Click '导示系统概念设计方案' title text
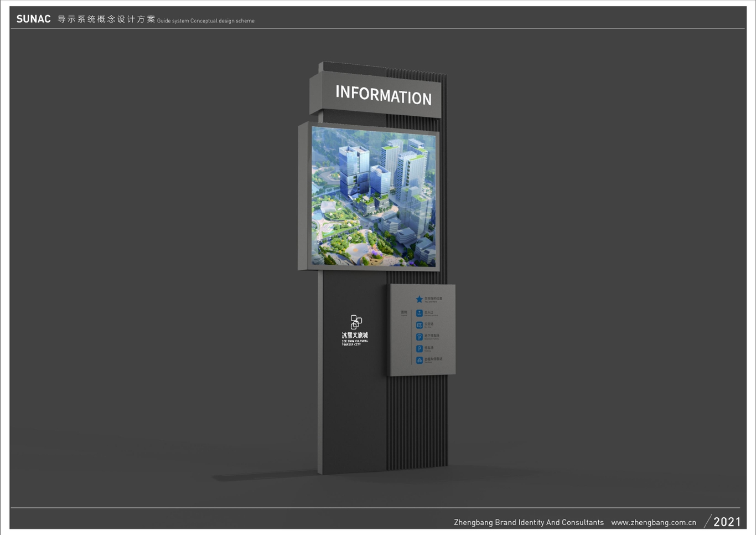Viewport: 756px width, 535px height. point(106,19)
